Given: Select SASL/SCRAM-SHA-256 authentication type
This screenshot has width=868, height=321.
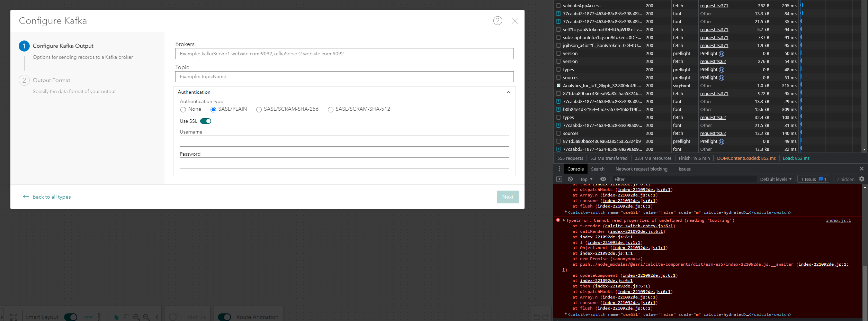Looking at the screenshot, I should coord(259,109).
